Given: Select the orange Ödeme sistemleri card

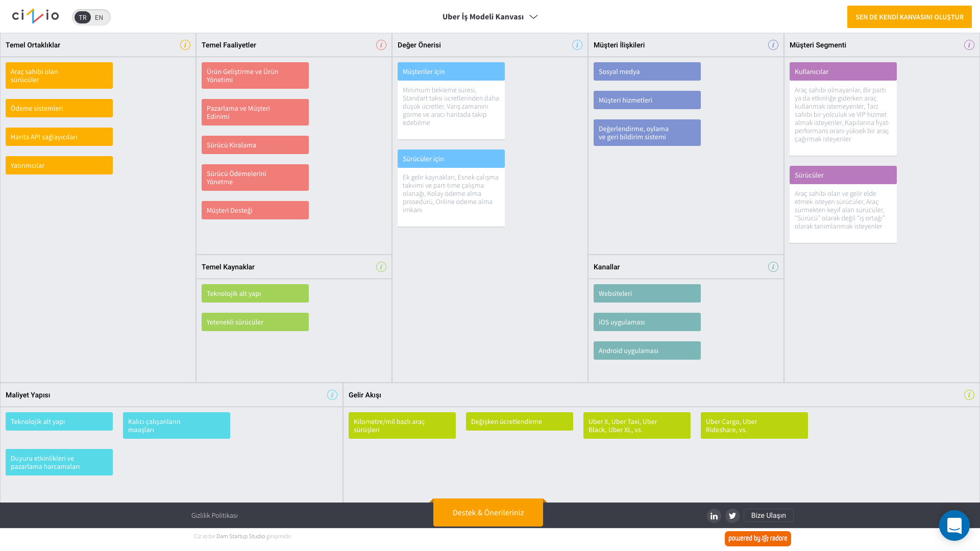Looking at the screenshot, I should [59, 108].
